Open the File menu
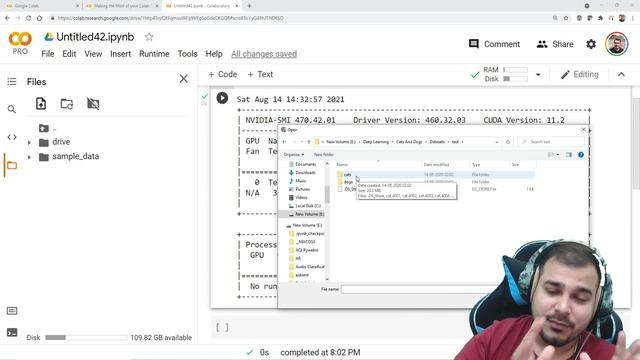This screenshot has height=360, width=640. (x=48, y=54)
